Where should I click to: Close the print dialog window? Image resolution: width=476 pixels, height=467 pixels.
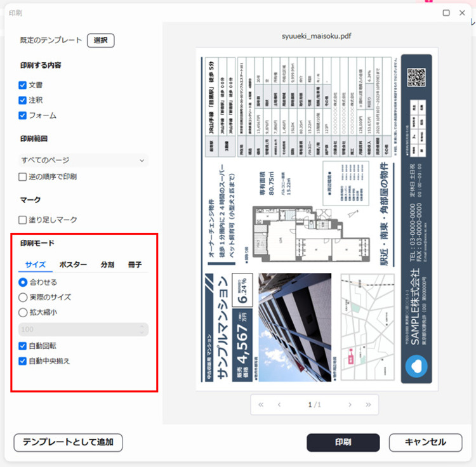[462, 13]
